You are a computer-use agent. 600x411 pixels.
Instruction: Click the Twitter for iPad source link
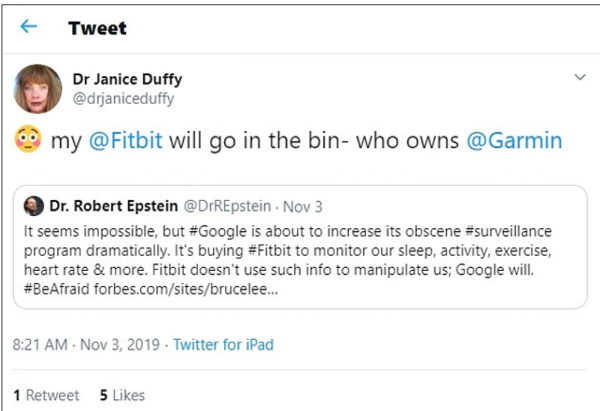[x=223, y=344]
